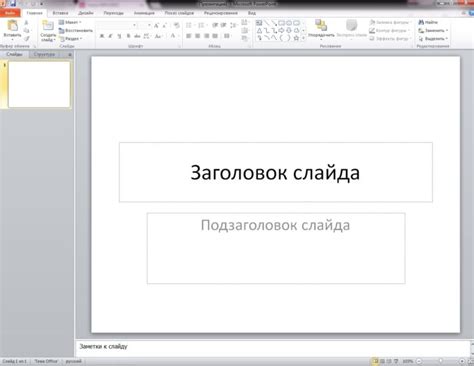Click the Найти find button
Screen dimensions: 474x366
tap(428, 22)
